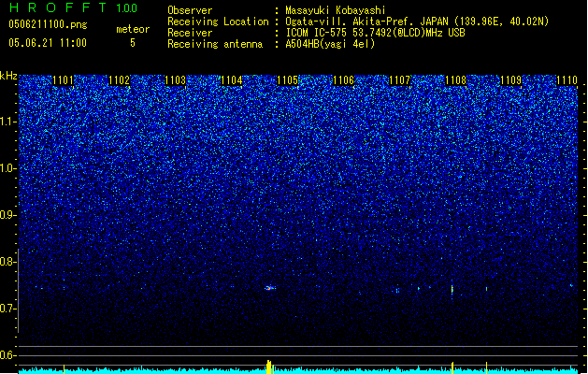This screenshot has height=374, width=588.
Task: Select observer name Masayuki Kobayashi
Action: pyautogui.click(x=336, y=10)
